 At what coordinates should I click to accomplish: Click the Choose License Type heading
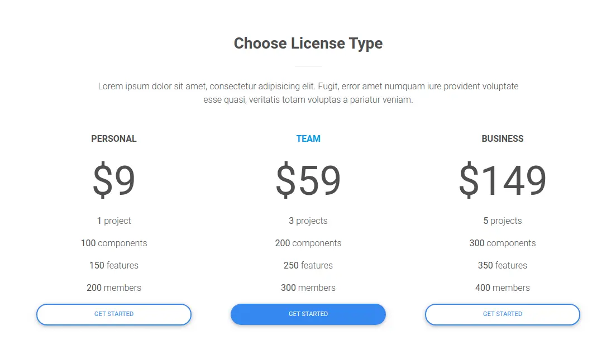pyautogui.click(x=308, y=44)
